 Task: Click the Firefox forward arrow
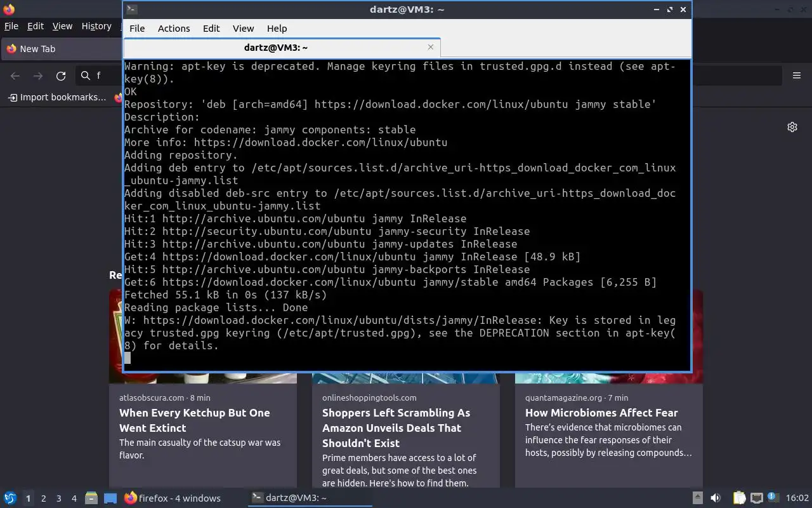pos(38,76)
